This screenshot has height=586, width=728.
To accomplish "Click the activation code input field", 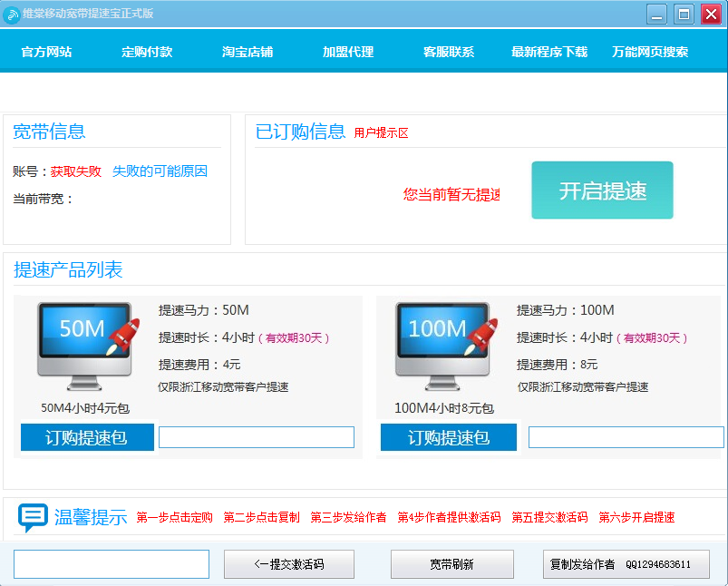I will (111, 564).
